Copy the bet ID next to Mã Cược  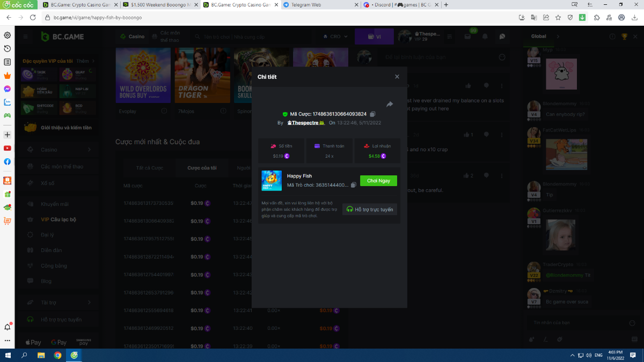(x=372, y=114)
